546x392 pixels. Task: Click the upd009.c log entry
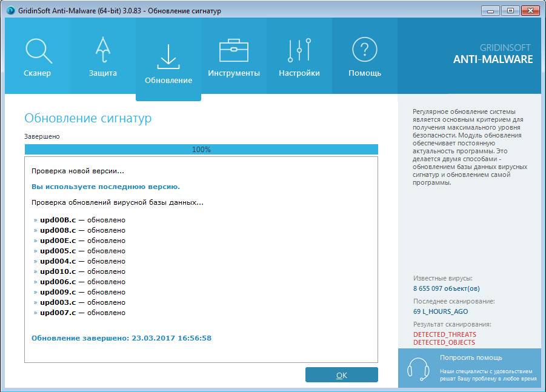[x=79, y=292]
